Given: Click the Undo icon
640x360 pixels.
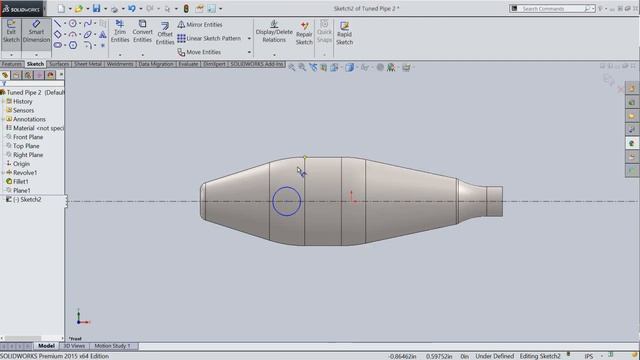Looking at the screenshot, I should [x=132, y=9].
